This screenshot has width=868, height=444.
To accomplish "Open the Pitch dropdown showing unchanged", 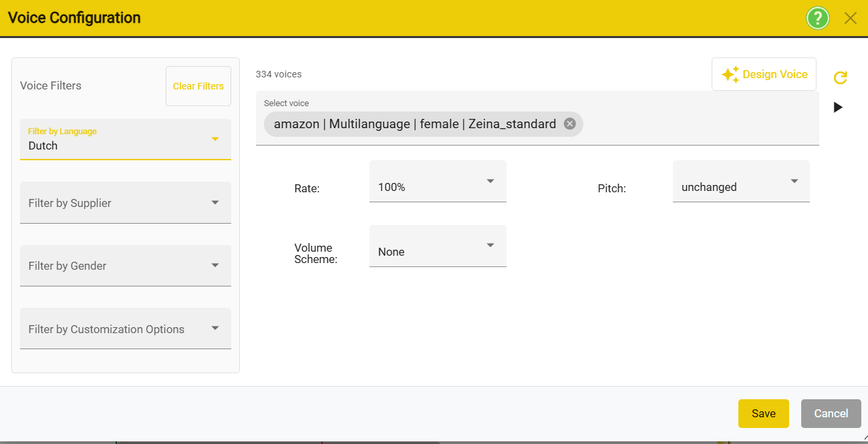I will 741,181.
